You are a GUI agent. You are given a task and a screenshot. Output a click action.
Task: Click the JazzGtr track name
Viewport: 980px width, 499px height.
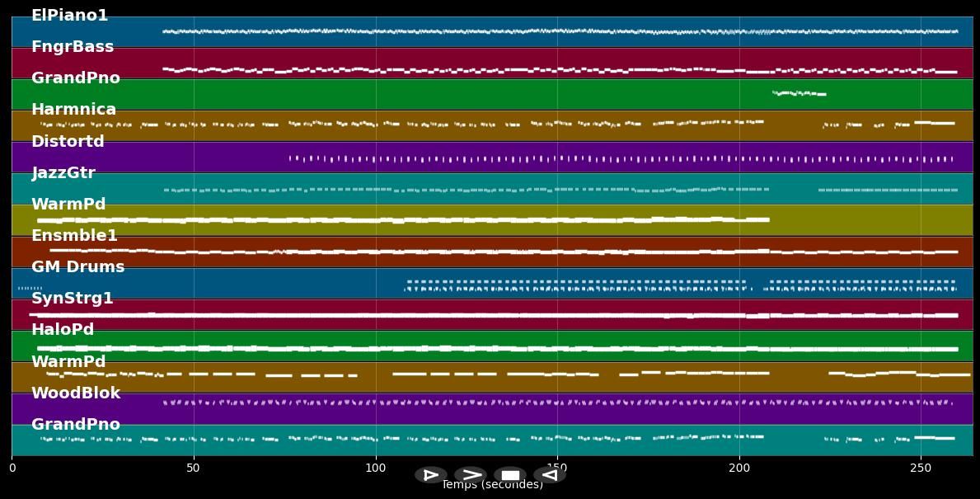[63, 173]
